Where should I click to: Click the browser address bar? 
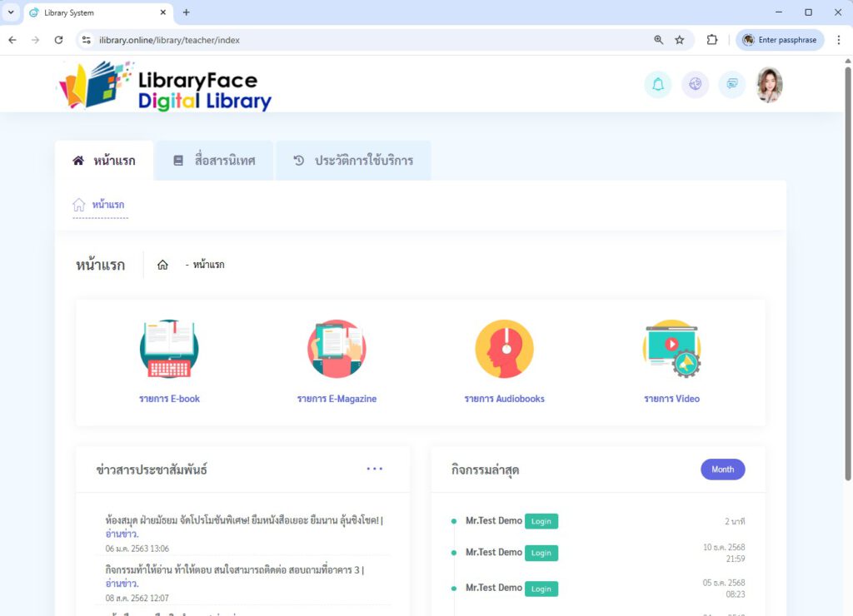coord(367,40)
